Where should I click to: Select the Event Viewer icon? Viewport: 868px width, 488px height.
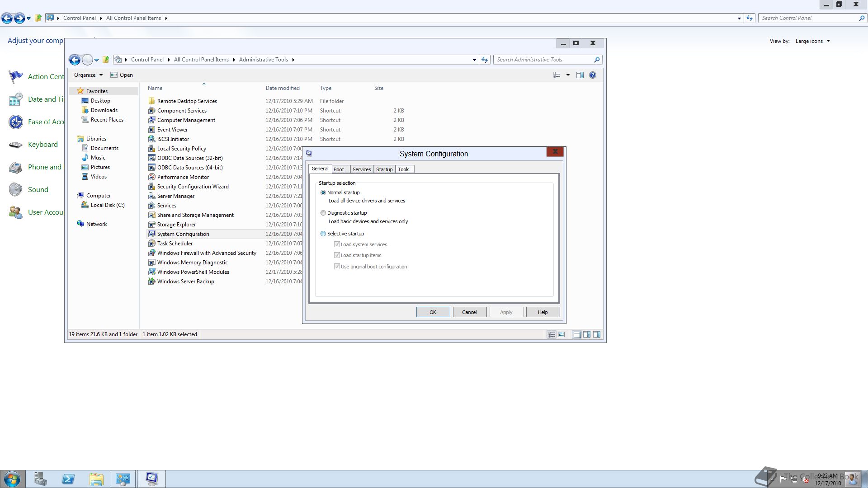pos(152,130)
